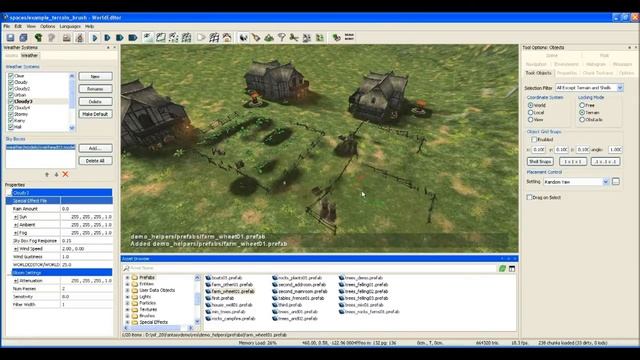Switch to the Tool: Objects tab

538,73
